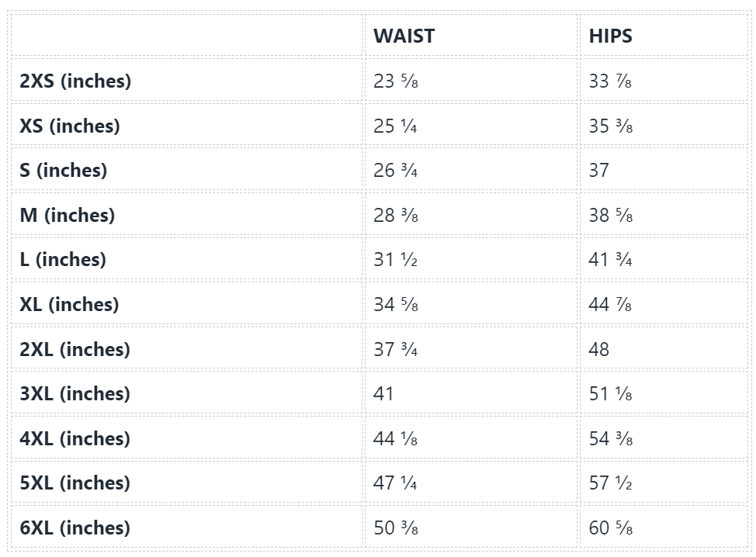
Task: Select the XL (inches) row label
Action: [69, 304]
